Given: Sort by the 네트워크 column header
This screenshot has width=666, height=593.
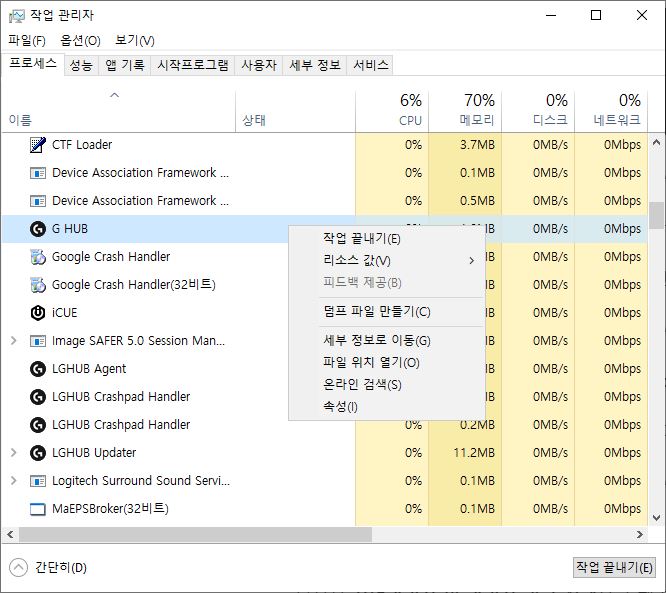Looking at the screenshot, I should coord(611,111).
